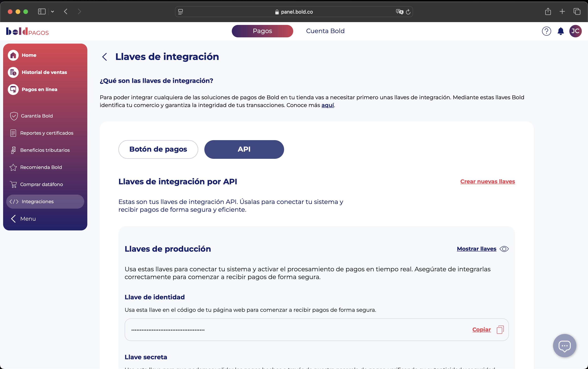Image resolution: width=588 pixels, height=369 pixels.
Task: Open Reportes y certificados
Action: (x=47, y=133)
